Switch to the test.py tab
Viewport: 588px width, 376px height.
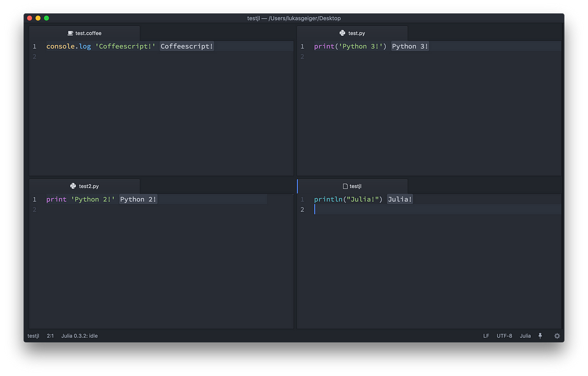352,33
